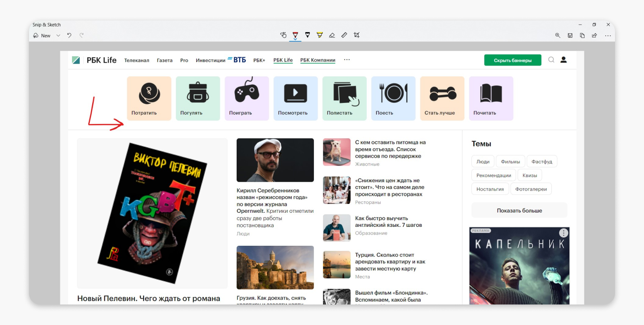Click the dog thumbnail image
Screen dimensions: 644x325
(x=337, y=152)
